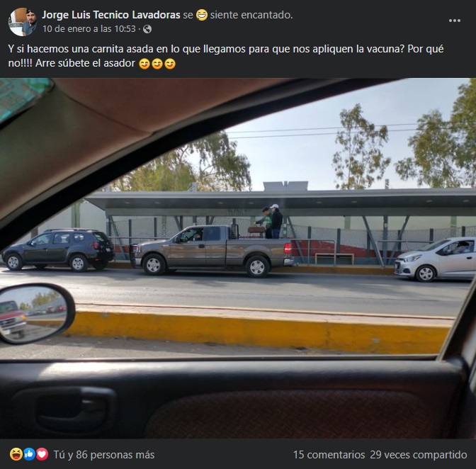Open the post options three-dot menu
The width and height of the screenshot is (476, 469).
(x=455, y=21)
